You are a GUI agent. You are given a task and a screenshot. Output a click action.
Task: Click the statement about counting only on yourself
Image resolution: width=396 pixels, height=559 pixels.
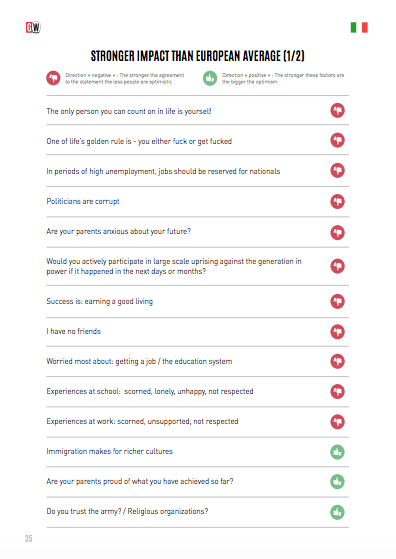pyautogui.click(x=129, y=111)
